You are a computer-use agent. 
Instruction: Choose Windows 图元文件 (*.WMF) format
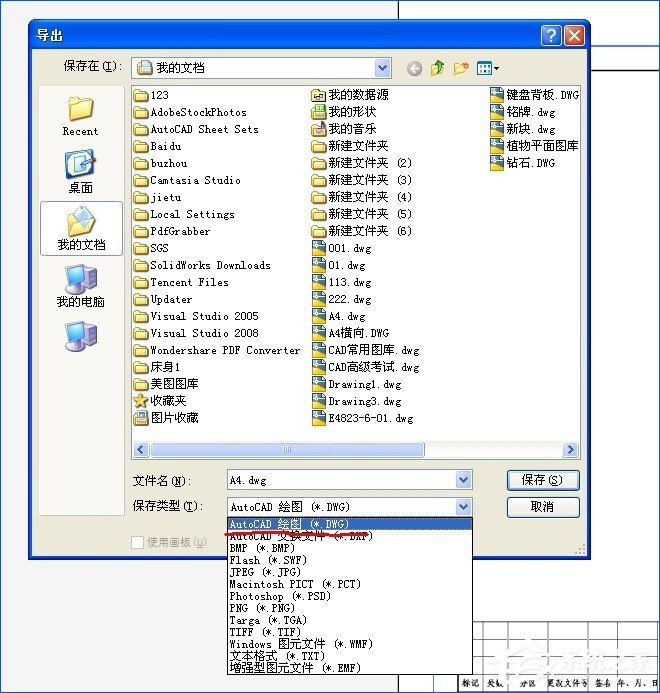pos(350,644)
